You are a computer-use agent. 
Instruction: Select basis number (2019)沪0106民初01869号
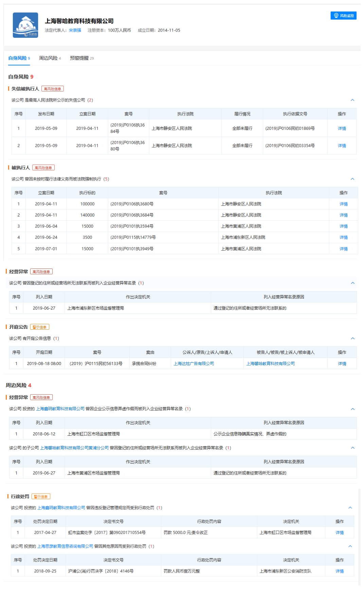click(290, 128)
